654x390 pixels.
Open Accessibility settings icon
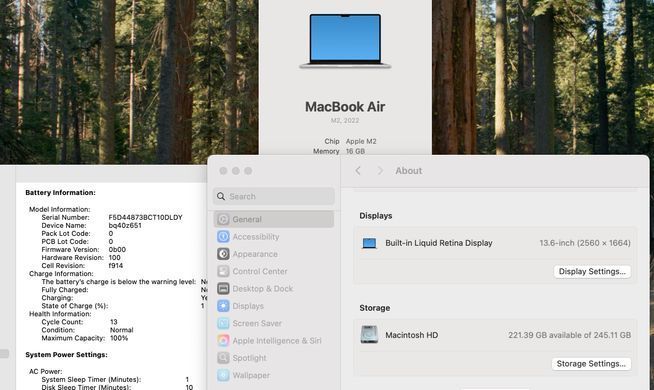[223, 237]
